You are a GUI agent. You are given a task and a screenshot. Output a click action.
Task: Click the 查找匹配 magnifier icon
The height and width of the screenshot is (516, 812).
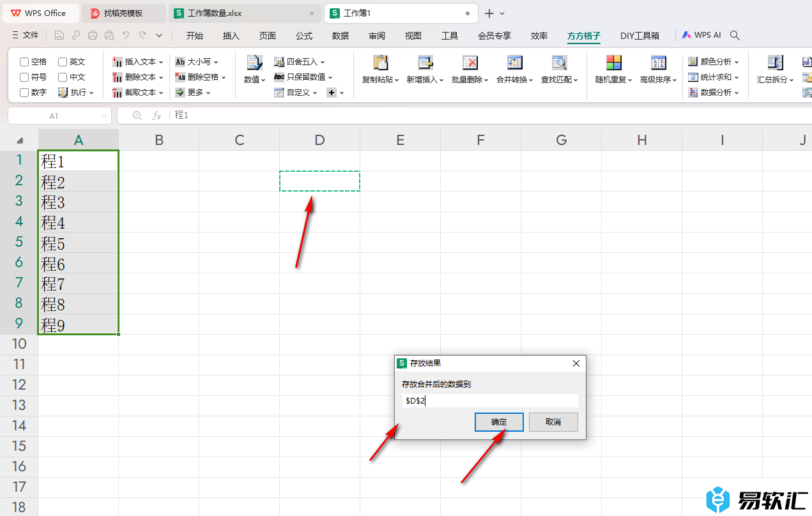click(x=559, y=63)
